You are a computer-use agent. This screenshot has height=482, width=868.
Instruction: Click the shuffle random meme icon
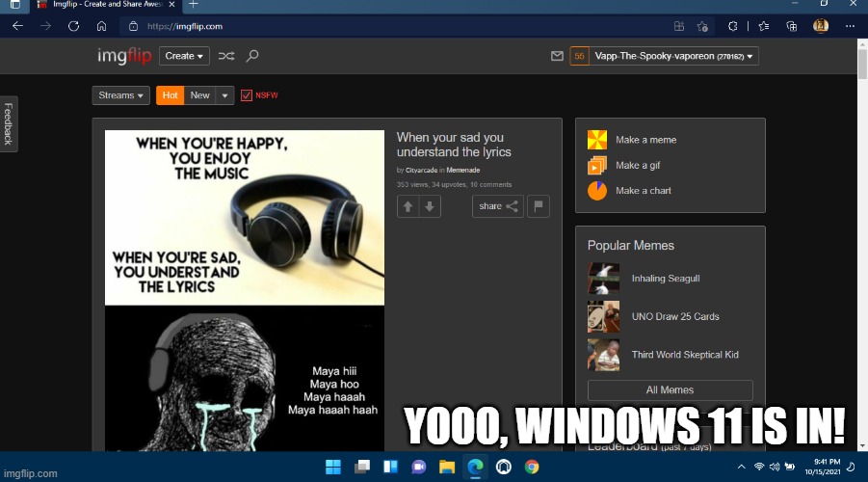[x=225, y=56]
